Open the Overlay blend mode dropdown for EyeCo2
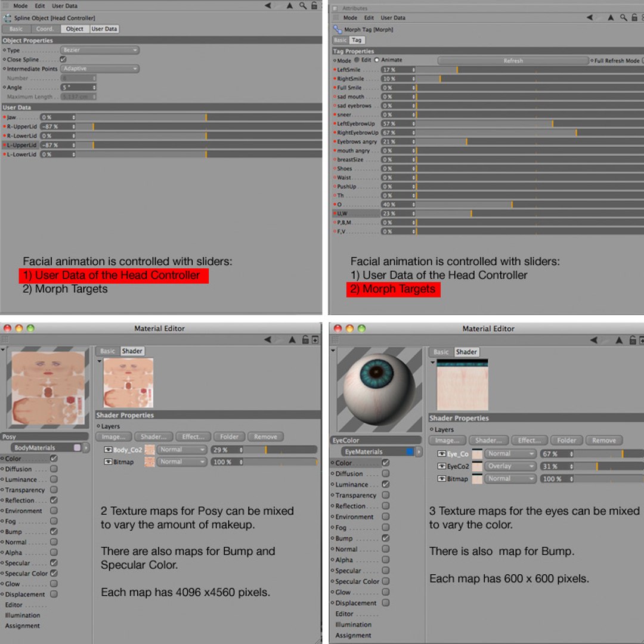This screenshot has width=644, height=644. (510, 466)
